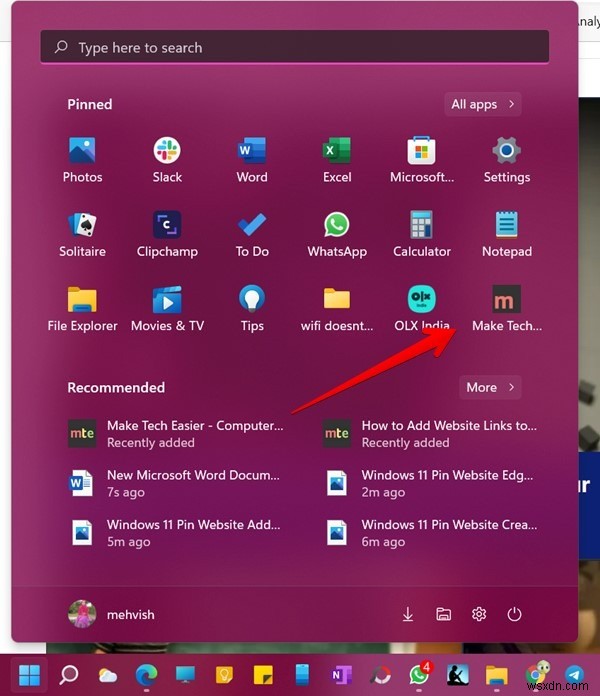
Task: Open the Calculator app
Action: coord(422,234)
